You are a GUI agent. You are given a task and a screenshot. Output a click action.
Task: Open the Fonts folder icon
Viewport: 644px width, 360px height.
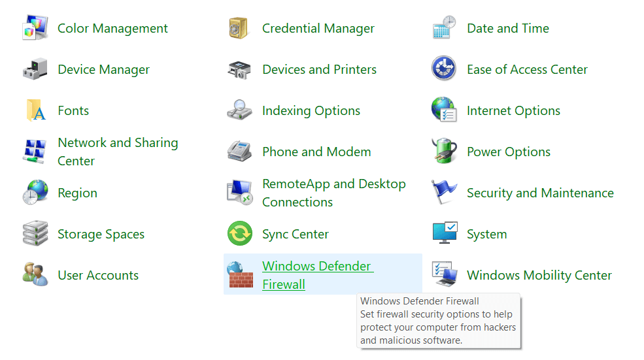[36, 110]
